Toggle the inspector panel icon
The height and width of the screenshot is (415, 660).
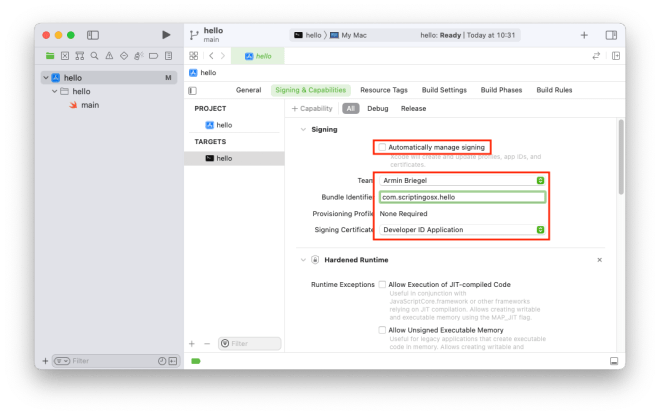click(611, 35)
